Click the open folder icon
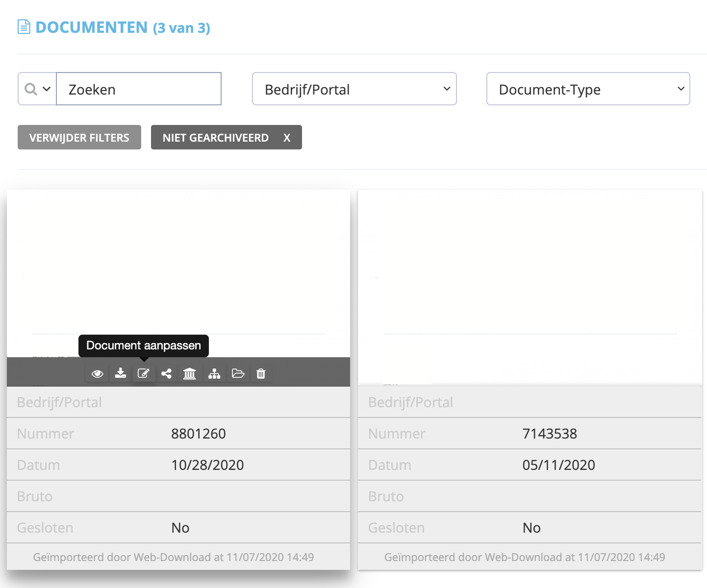The height and width of the screenshot is (588, 707). click(x=238, y=374)
